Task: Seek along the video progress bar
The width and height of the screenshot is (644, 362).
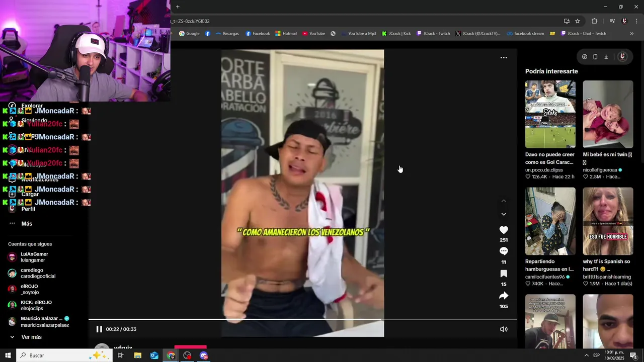Action: pyautogui.click(x=303, y=319)
